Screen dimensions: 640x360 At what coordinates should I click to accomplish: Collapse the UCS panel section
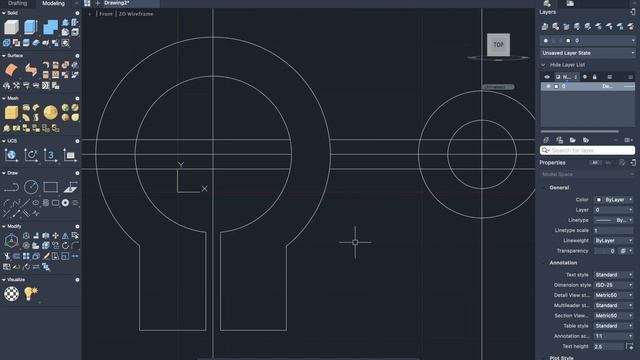coord(4,141)
